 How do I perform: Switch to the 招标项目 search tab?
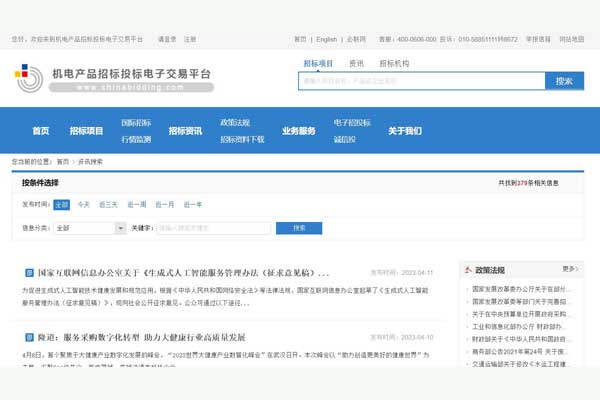pos(318,64)
